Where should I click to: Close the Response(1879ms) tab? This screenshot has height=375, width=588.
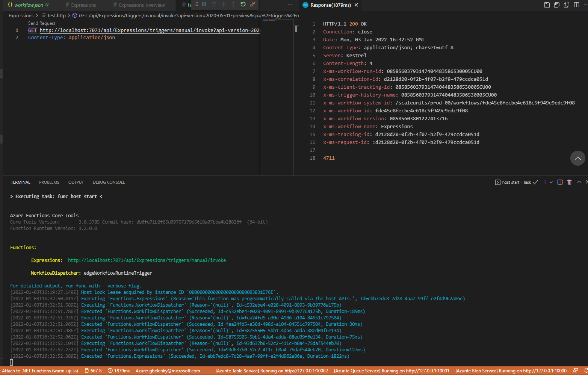(x=356, y=5)
